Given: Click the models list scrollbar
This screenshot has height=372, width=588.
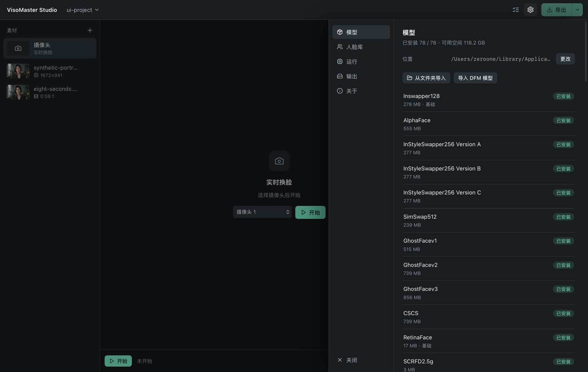Looking at the screenshot, I should click(x=586, y=51).
